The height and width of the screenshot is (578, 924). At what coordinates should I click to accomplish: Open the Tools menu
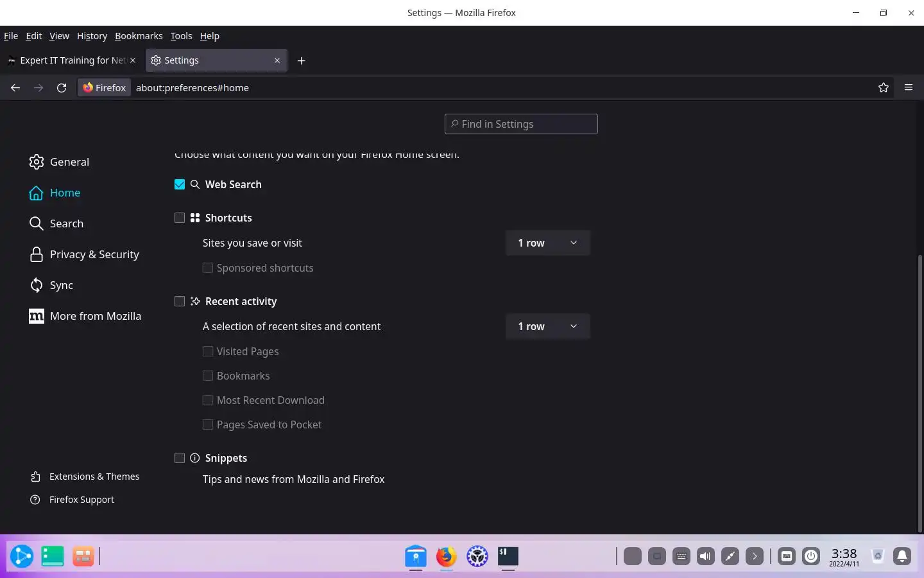[181, 36]
